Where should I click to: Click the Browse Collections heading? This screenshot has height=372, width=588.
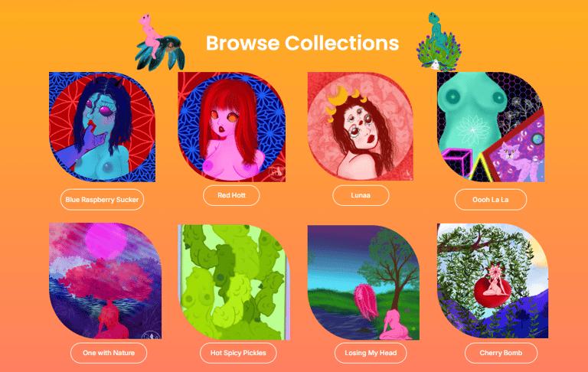302,43
